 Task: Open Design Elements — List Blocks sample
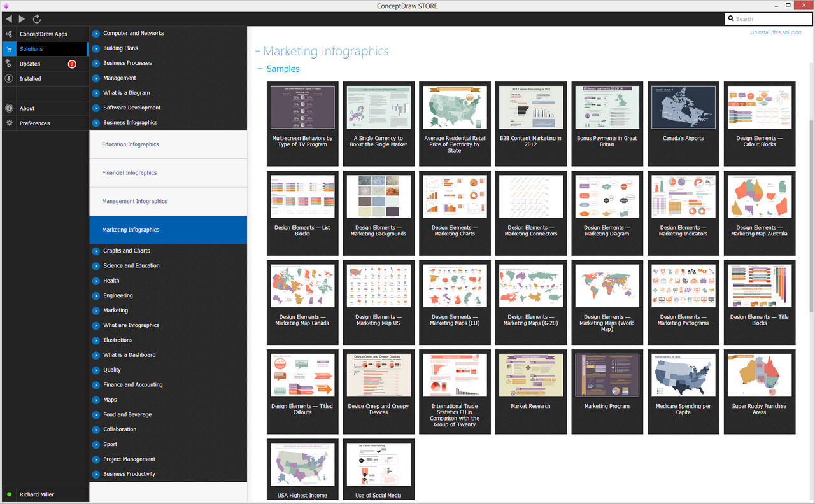(x=302, y=213)
